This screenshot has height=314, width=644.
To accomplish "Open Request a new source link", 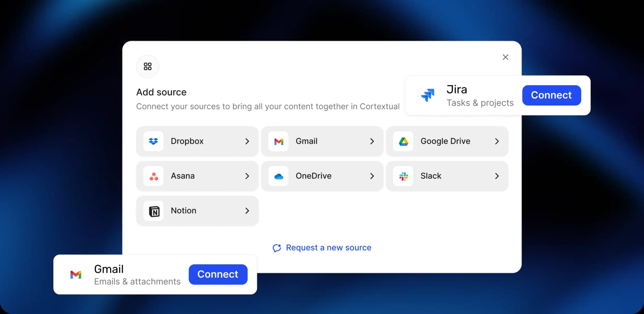I will point(329,248).
